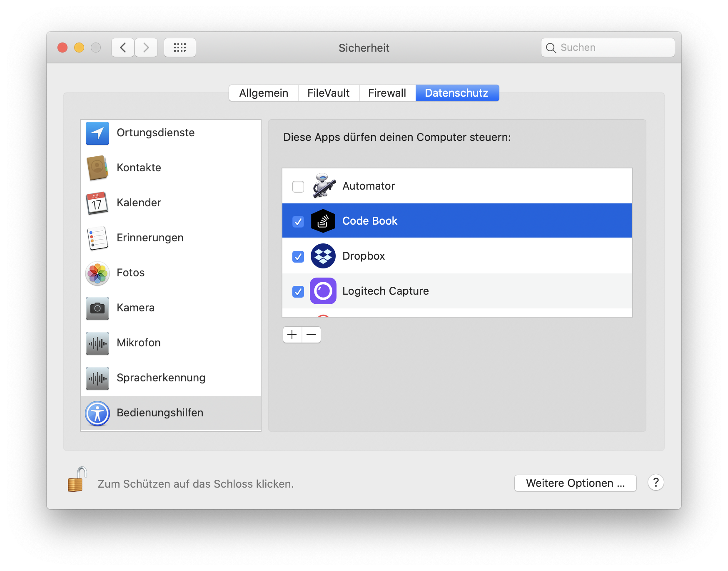Go to the Allgemein tab
The width and height of the screenshot is (728, 571).
coord(264,93)
